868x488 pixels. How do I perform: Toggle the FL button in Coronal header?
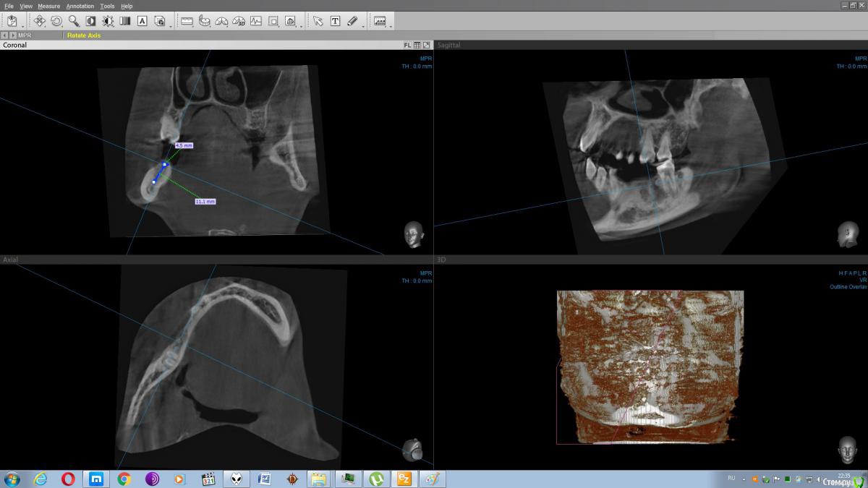click(x=407, y=45)
